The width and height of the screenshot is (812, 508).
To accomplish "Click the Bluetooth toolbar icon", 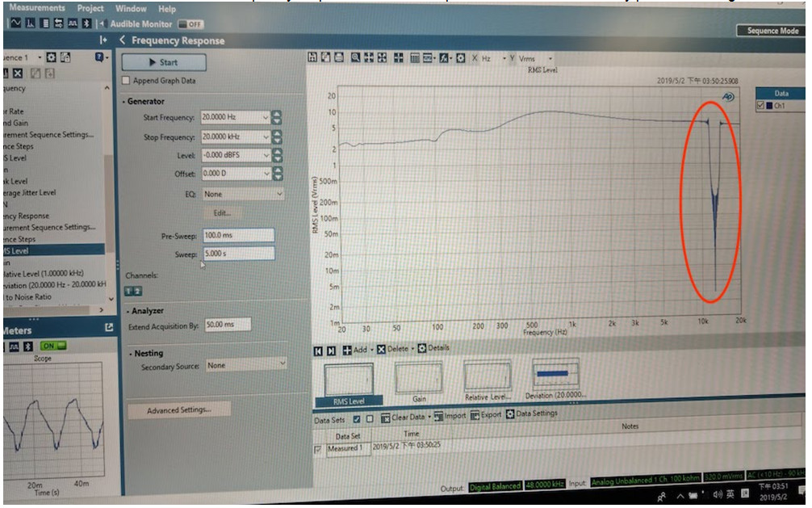I will tap(86, 23).
